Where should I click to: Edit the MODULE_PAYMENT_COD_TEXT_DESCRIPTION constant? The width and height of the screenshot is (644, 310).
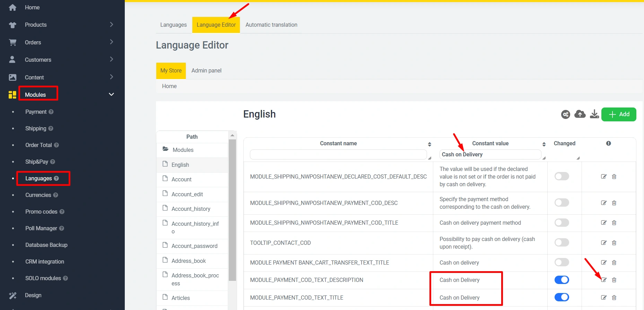click(x=603, y=280)
